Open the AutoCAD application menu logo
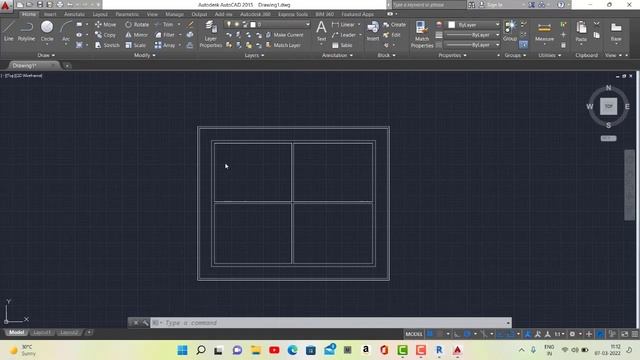640x360 pixels. (6, 6)
